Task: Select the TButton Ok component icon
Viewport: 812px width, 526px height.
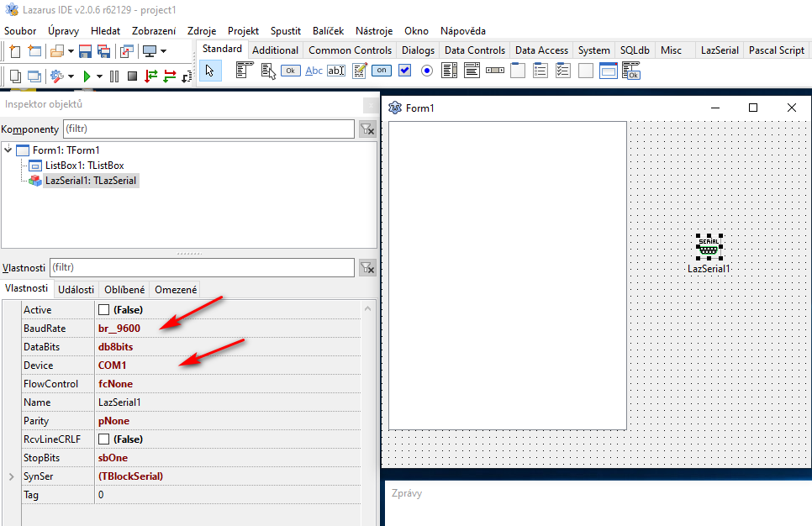Action: (291, 71)
